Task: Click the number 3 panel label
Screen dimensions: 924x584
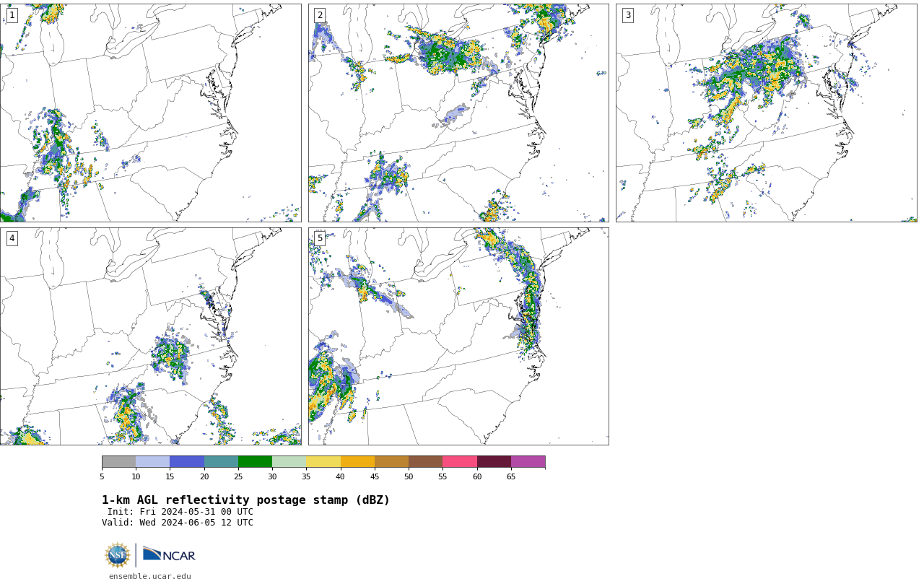Action: (627, 15)
